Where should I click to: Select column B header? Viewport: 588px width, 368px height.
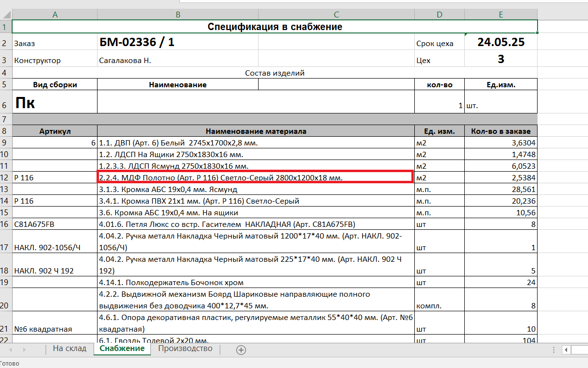coord(178,15)
